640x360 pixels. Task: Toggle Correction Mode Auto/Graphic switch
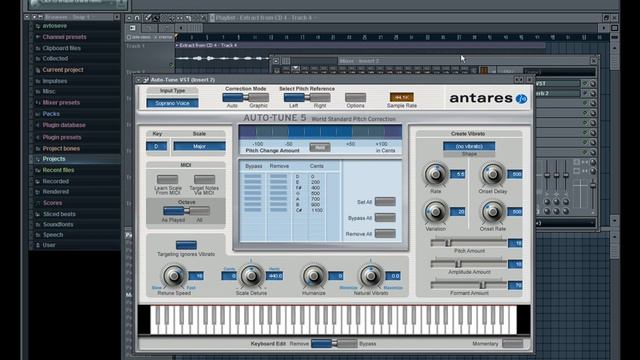click(246, 98)
